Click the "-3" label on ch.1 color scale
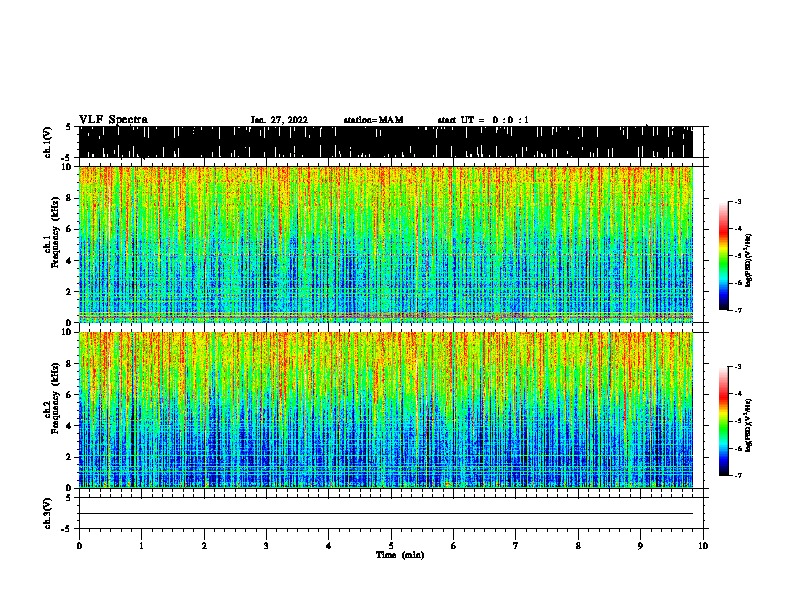The width and height of the screenshot is (792, 612). pos(738,201)
